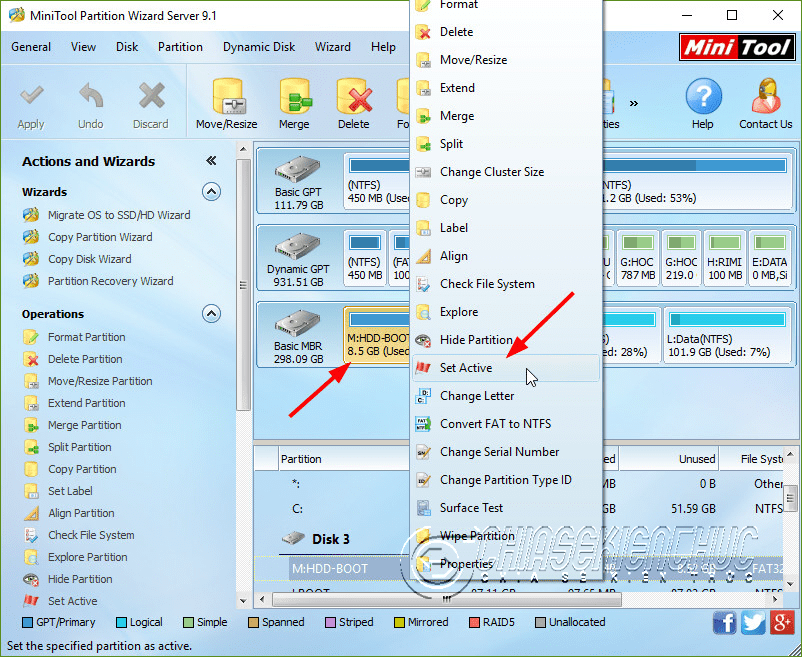The height and width of the screenshot is (657, 802).
Task: Choose Wipe Partition in the context menu
Action: (505, 536)
